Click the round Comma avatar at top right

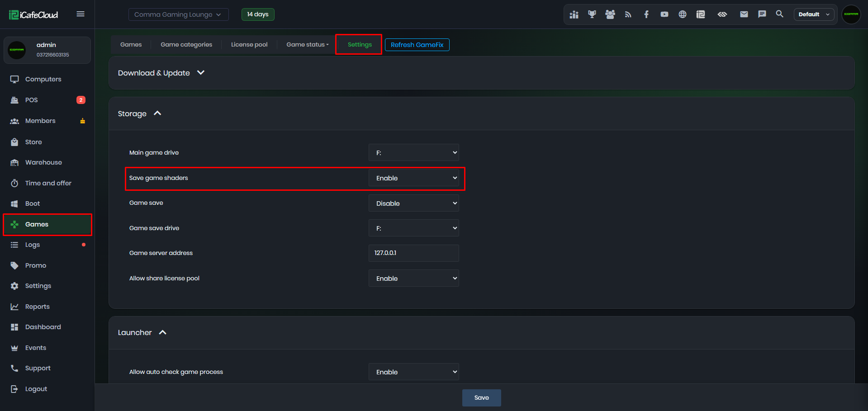tap(851, 14)
